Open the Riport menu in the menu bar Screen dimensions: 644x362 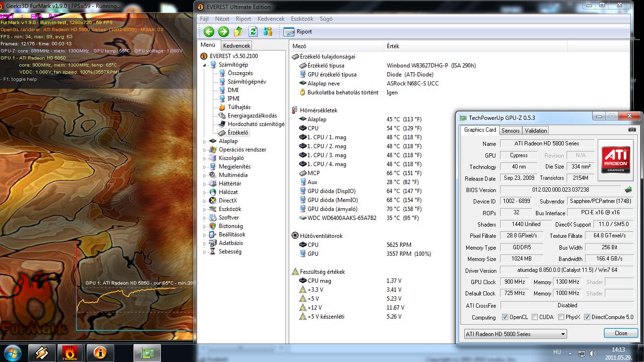[243, 19]
